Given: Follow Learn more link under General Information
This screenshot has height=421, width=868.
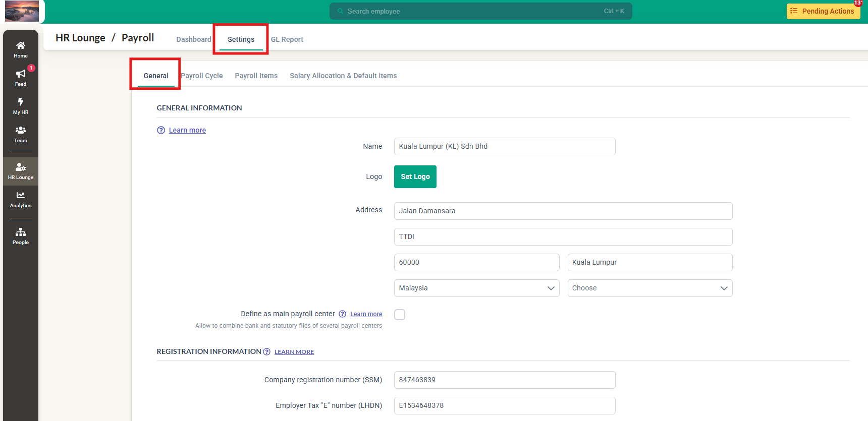Looking at the screenshot, I should [x=187, y=130].
